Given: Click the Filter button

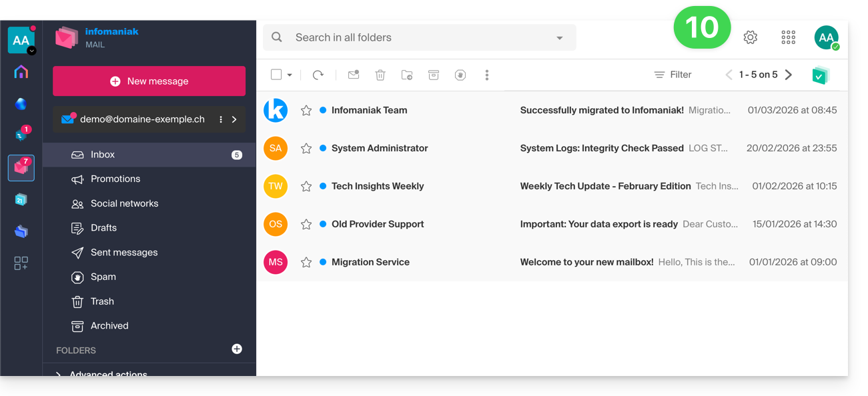Looking at the screenshot, I should tap(673, 75).
